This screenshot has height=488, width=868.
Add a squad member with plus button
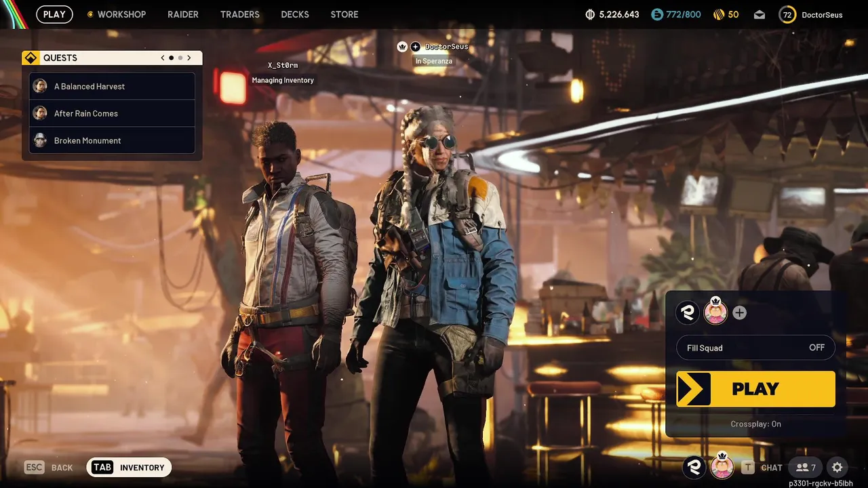coord(740,312)
